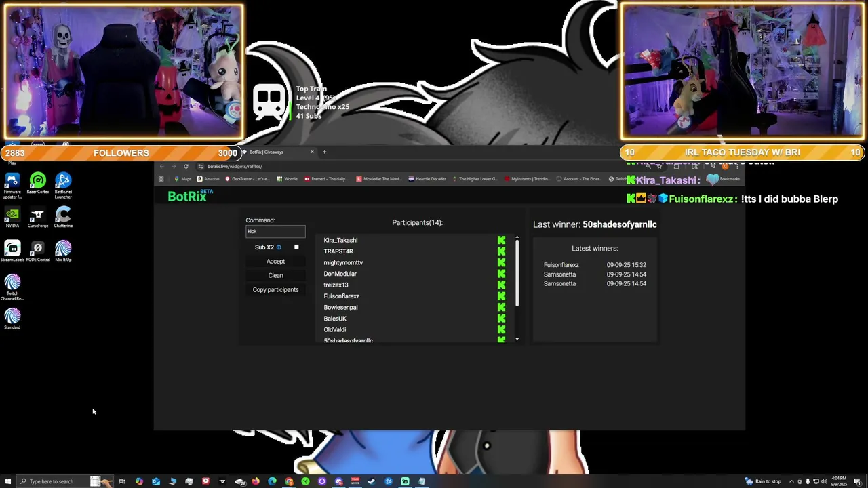Click the Kick icon beside Kira_Takashi participant
Image resolution: width=868 pixels, height=488 pixels.
click(x=501, y=240)
